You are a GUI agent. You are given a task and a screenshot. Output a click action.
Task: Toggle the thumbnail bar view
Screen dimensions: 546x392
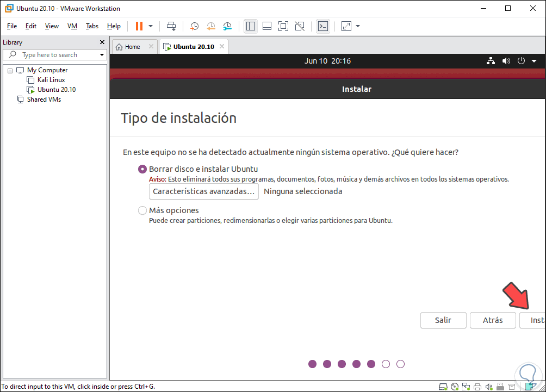[x=267, y=26]
